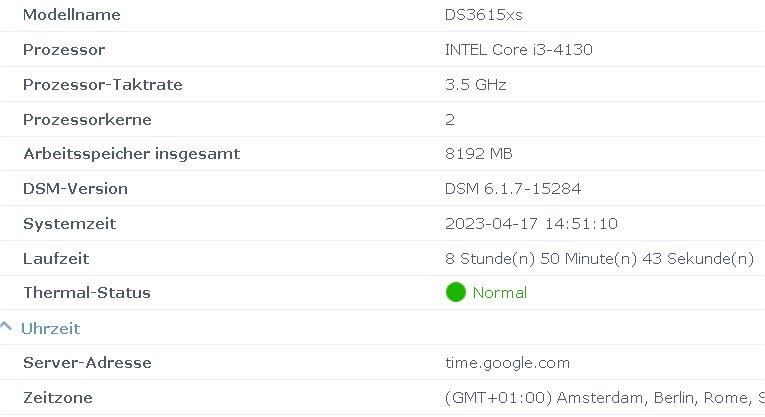The width and height of the screenshot is (765, 417).
Task: Select the Zeitzone GMT+01:00 value
Action: tap(604, 397)
